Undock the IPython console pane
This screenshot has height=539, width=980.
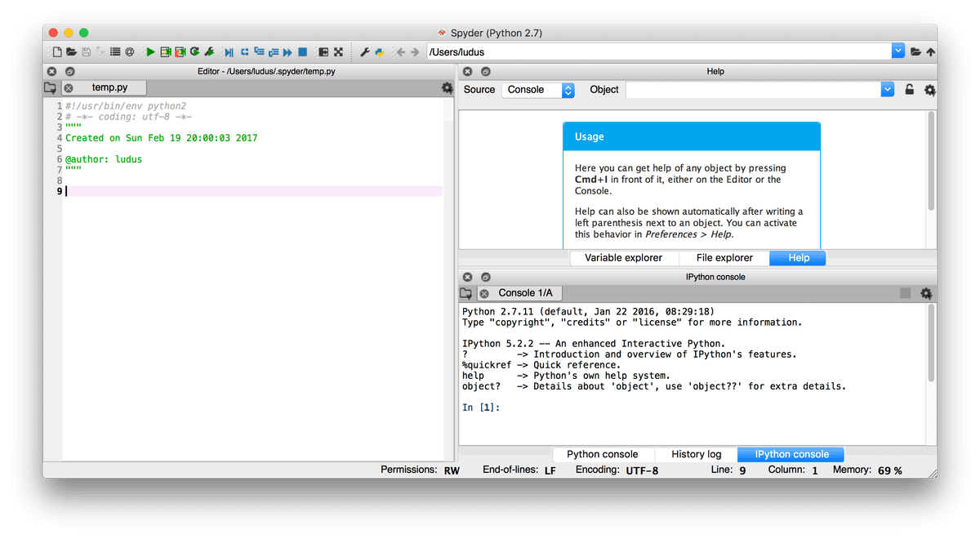pyautogui.click(x=485, y=277)
